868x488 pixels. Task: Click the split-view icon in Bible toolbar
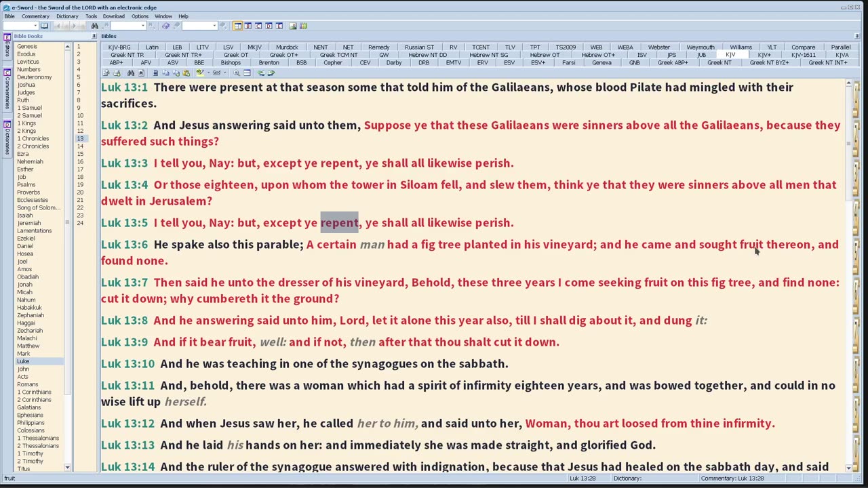(x=247, y=73)
